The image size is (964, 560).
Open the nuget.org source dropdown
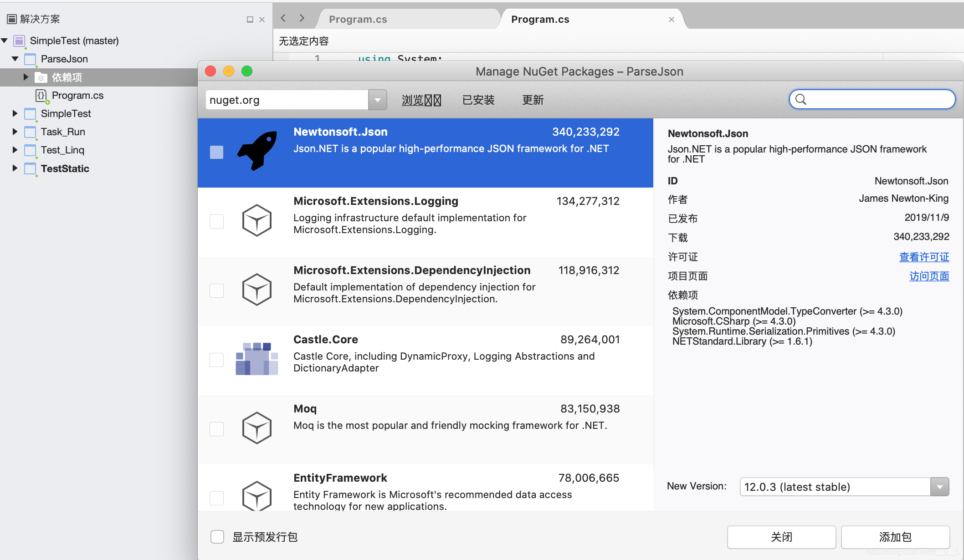[377, 100]
